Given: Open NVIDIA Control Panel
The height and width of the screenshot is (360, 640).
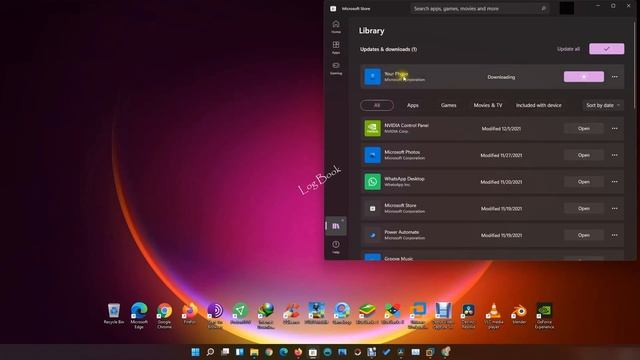Looking at the screenshot, I should point(584,129).
